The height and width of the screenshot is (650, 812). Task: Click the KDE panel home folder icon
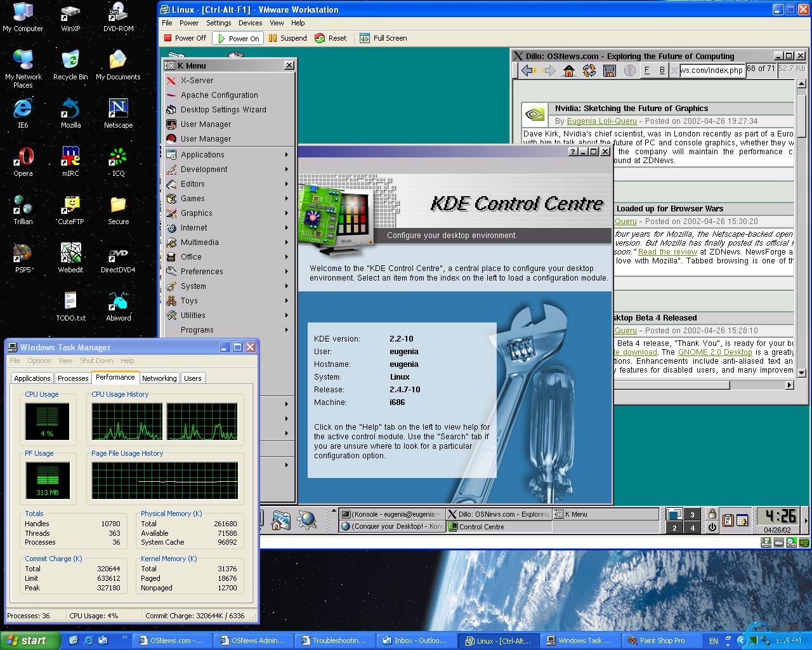point(281,521)
